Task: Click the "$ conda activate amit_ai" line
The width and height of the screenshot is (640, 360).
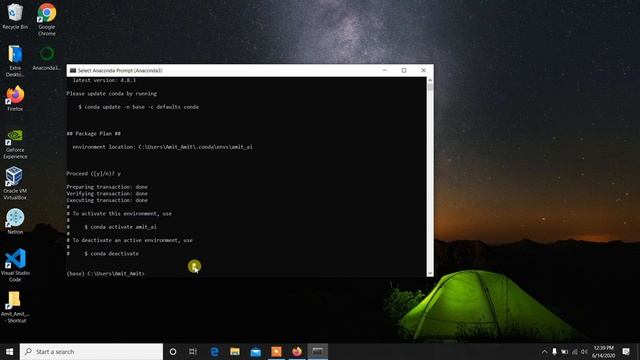Action: click(120, 227)
